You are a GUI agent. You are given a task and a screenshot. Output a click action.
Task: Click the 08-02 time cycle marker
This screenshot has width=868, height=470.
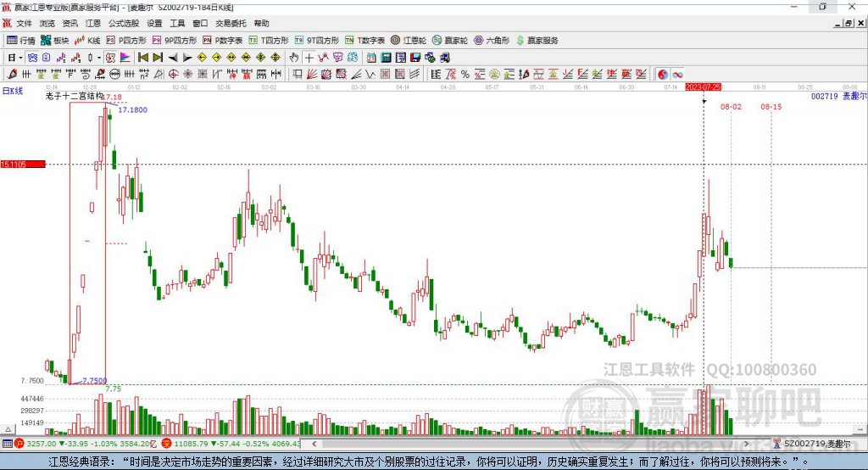[731, 106]
